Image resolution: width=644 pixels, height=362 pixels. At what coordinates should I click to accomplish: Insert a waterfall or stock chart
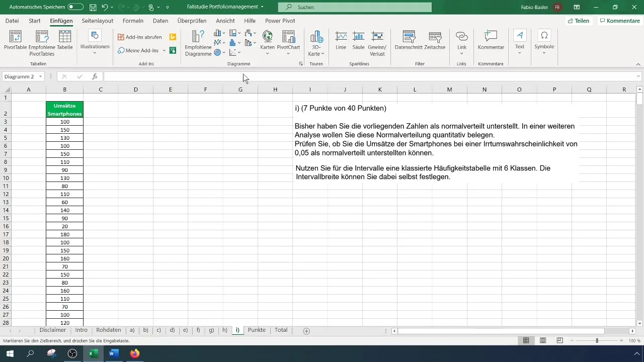251,34
